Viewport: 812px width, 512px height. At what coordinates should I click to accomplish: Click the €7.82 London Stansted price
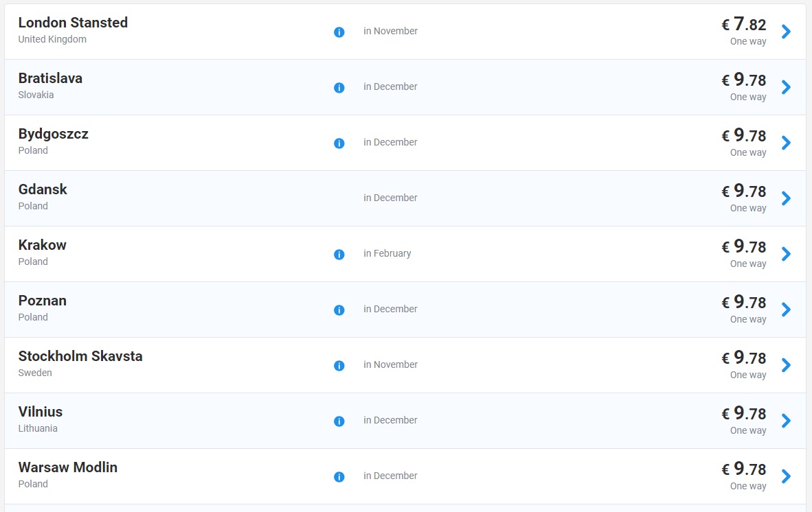pos(744,25)
